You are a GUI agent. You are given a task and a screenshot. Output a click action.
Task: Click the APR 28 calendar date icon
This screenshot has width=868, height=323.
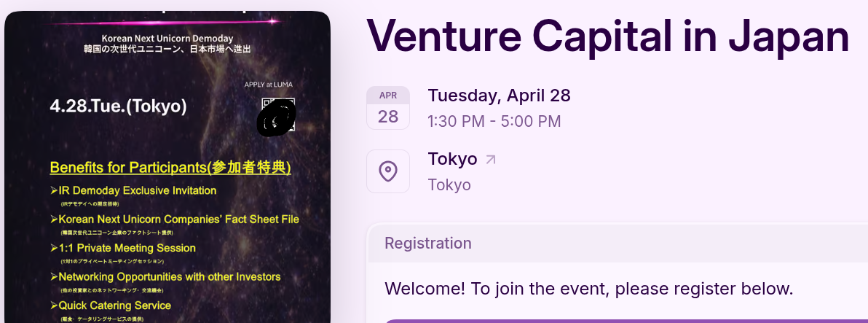[388, 108]
